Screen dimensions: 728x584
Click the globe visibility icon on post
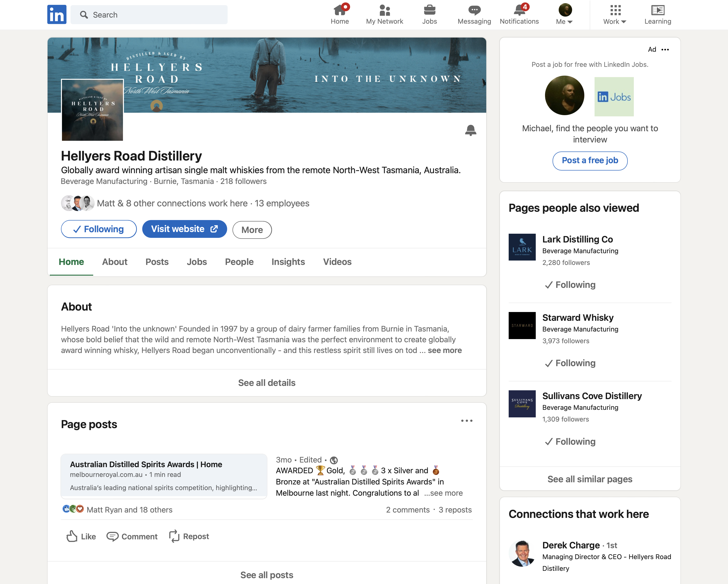pos(334,460)
